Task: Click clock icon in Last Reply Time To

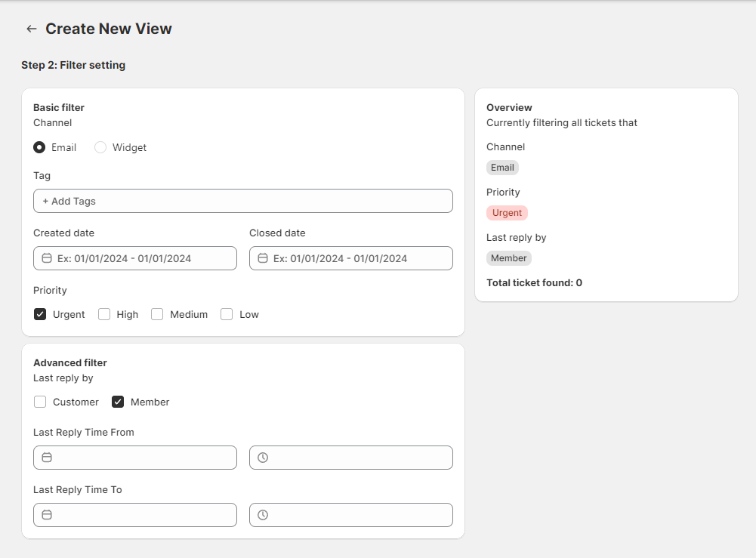Action: (263, 515)
